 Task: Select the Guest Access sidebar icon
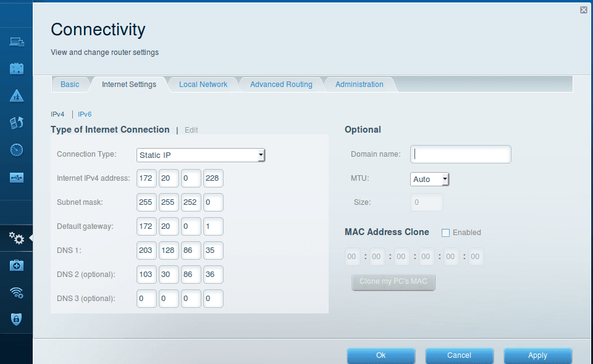[17, 68]
